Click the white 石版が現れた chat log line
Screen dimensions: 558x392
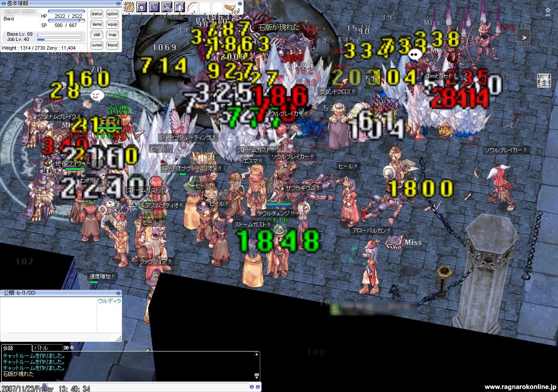18,374
